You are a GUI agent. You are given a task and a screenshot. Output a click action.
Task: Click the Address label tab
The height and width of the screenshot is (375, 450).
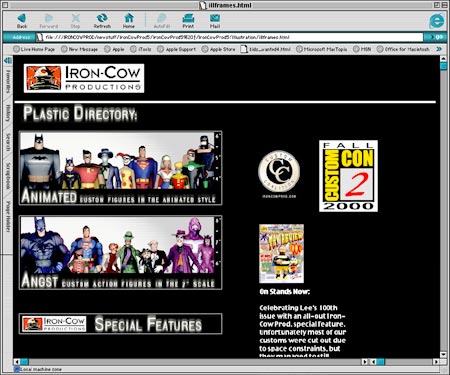click(x=21, y=37)
